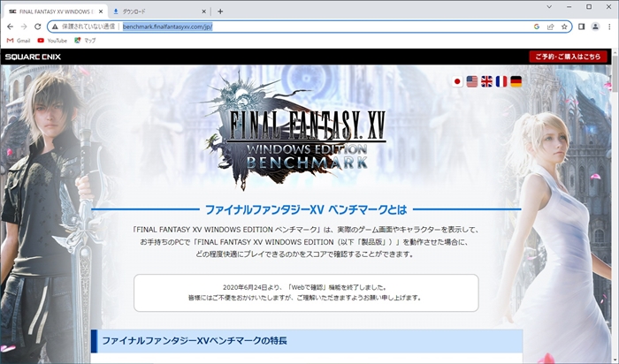Switch to the FINAL FANTASY XV WINDOWS tab
The image size is (619, 364).
tap(55, 11)
